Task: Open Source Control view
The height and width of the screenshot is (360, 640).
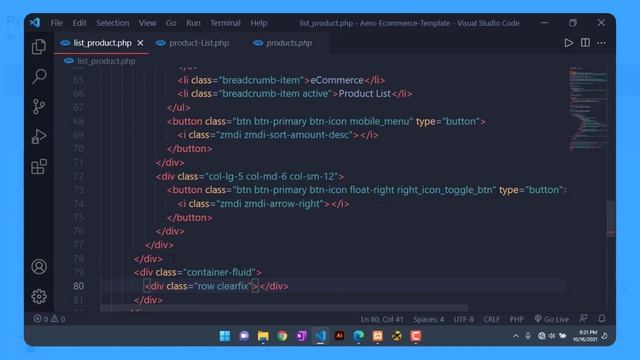Action: click(39, 107)
